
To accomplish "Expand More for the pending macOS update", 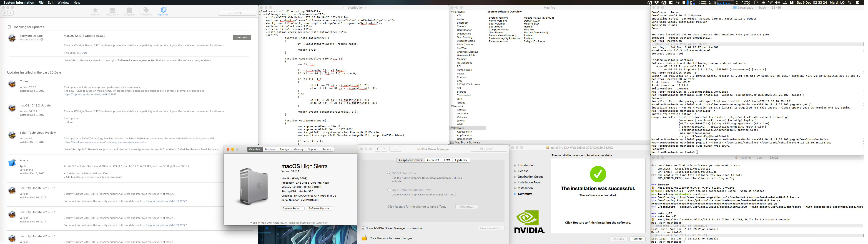I will click(x=84, y=53).
